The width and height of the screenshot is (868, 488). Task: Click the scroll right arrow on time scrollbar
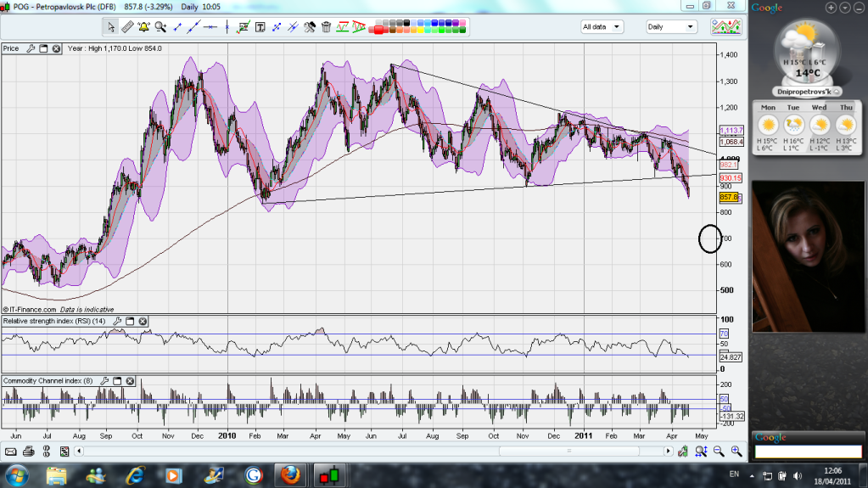coord(668,452)
